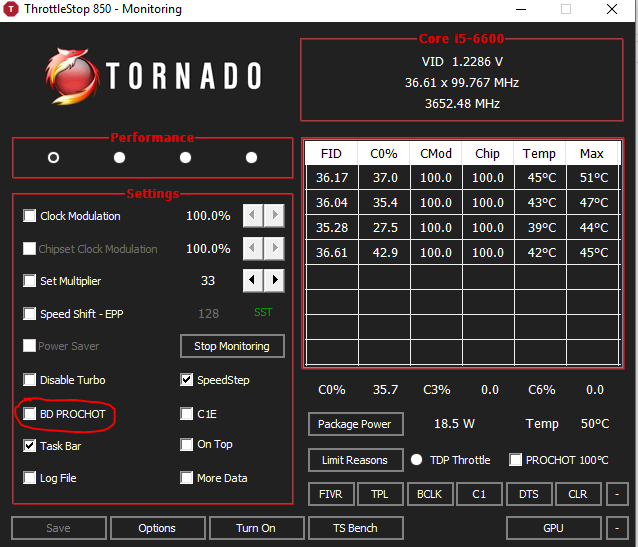
Task: Click CLR to reset max values
Action: click(x=578, y=494)
